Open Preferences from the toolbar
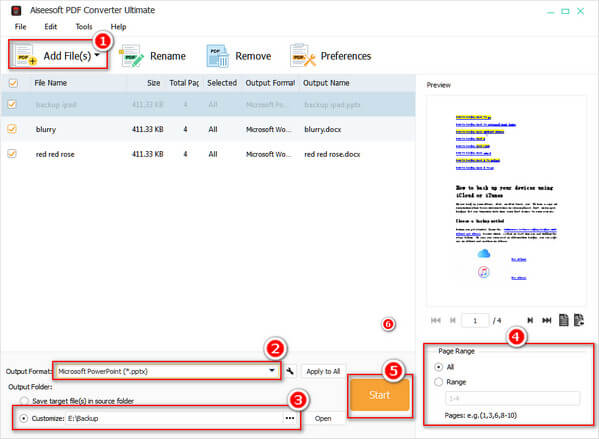 click(330, 56)
